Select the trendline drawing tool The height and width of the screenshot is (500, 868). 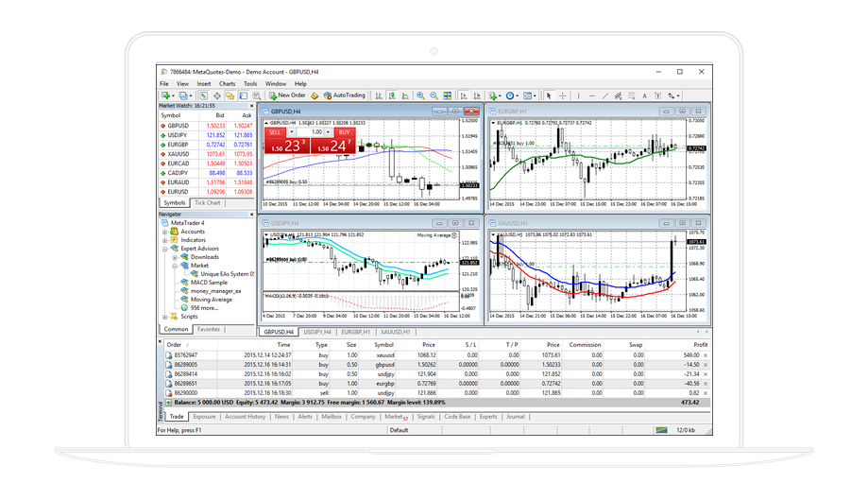605,95
